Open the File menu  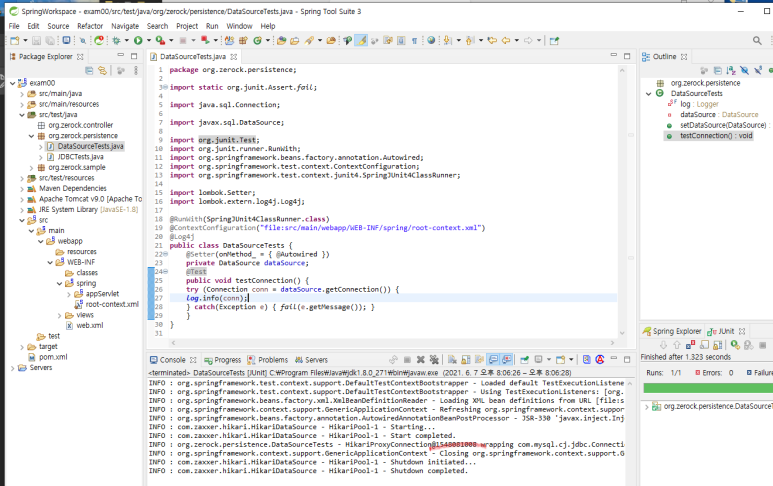(x=14, y=26)
